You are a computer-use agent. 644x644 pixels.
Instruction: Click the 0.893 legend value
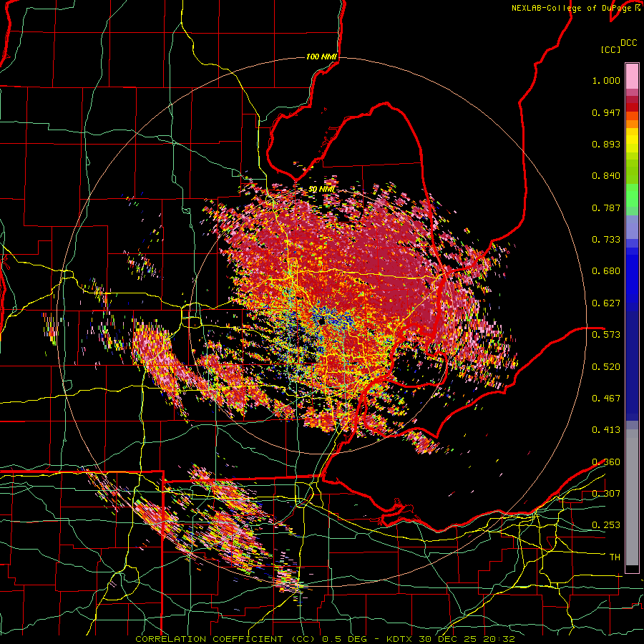point(606,144)
